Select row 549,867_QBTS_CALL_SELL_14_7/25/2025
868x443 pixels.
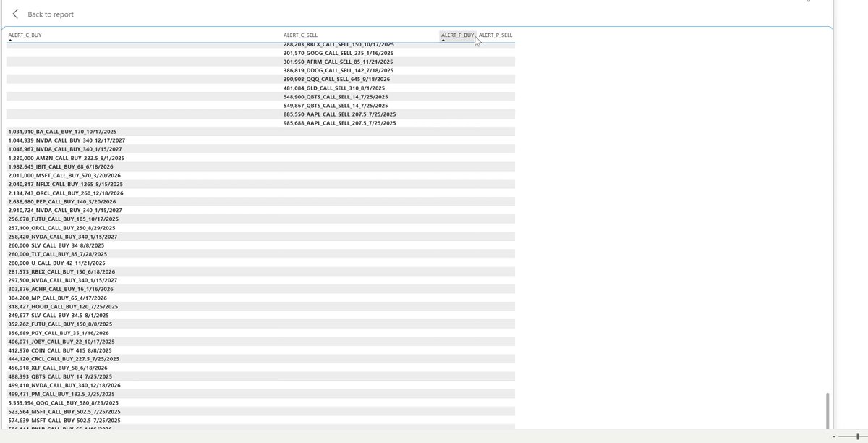click(260, 105)
